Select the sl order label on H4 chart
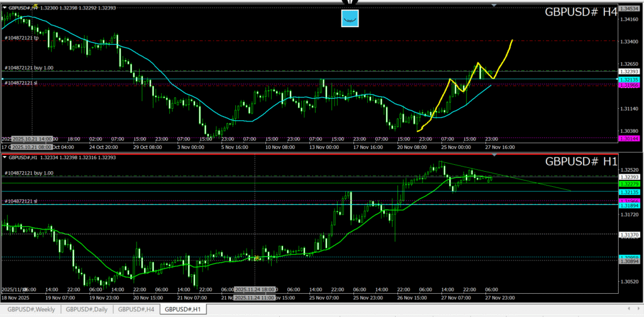Viewport: 644px width, 317px height. pyautogui.click(x=22, y=82)
